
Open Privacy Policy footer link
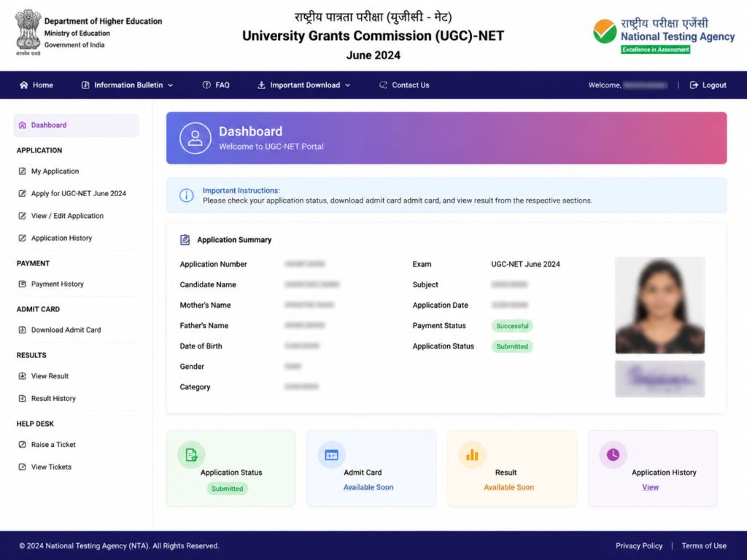point(639,545)
